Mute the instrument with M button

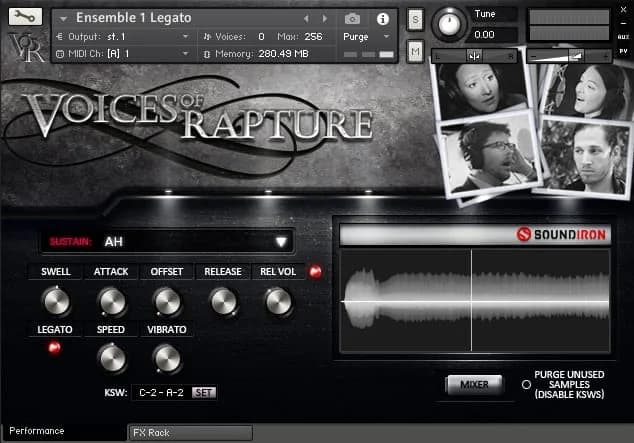coord(415,51)
